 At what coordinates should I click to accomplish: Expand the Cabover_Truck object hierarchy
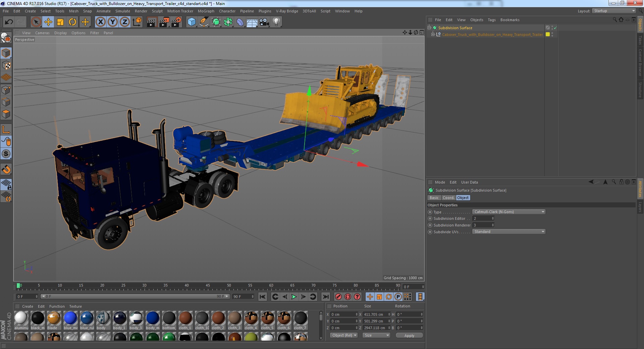click(433, 34)
